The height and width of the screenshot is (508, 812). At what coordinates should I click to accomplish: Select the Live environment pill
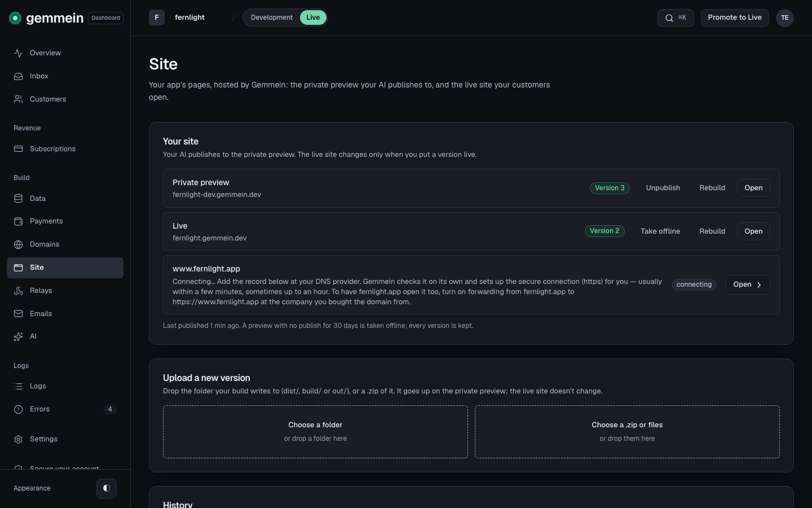pos(313,17)
